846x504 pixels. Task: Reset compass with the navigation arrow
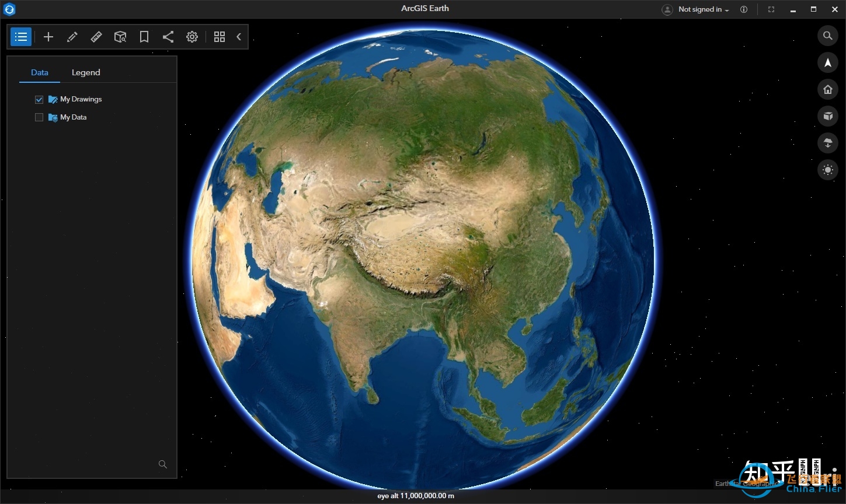pyautogui.click(x=828, y=62)
